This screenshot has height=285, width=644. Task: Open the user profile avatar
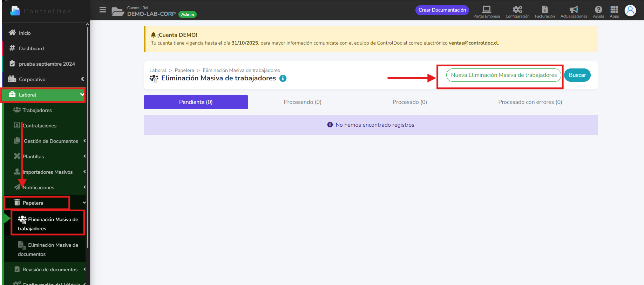[630, 11]
